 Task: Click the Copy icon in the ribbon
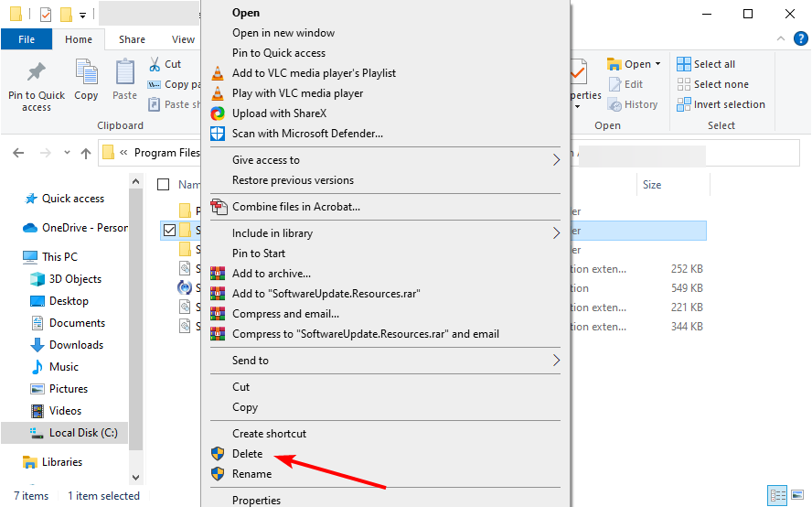[86, 80]
